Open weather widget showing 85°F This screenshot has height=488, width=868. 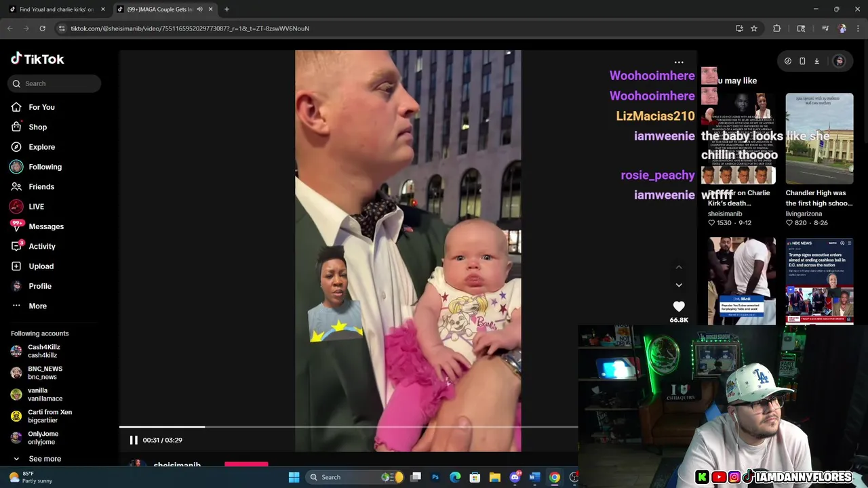pos(31,477)
